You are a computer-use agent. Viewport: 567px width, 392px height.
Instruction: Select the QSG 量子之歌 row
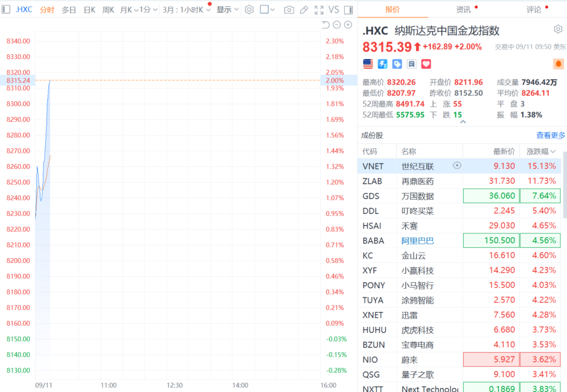point(460,375)
